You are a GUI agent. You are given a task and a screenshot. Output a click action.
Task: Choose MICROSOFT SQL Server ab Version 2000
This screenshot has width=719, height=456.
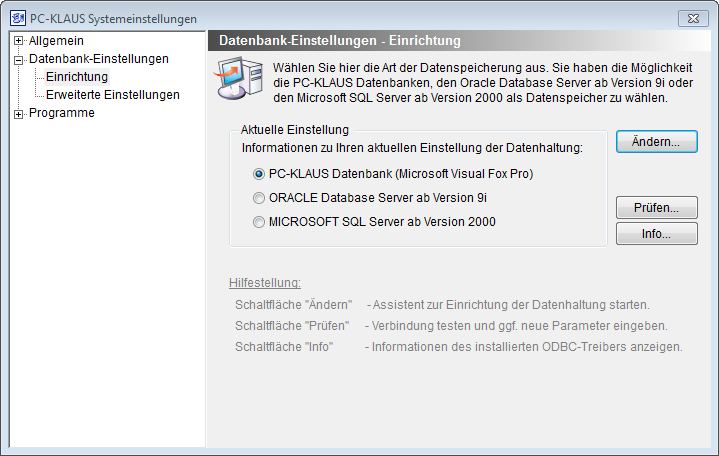click(259, 222)
